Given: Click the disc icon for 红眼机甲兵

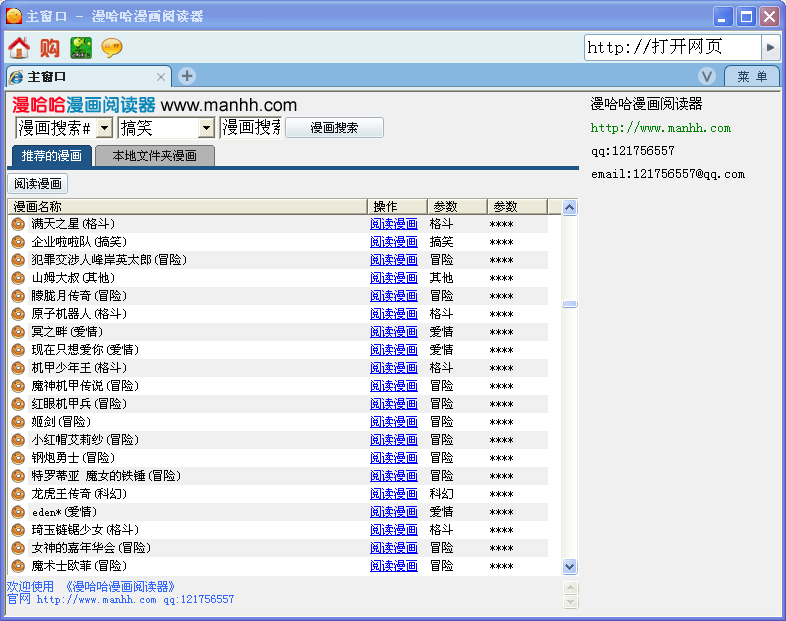Looking at the screenshot, I should click(18, 404).
